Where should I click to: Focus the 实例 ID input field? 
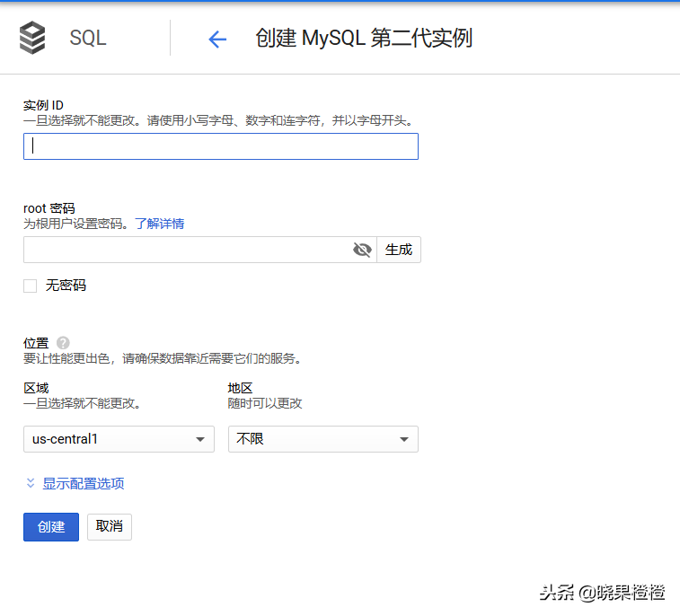(221, 146)
